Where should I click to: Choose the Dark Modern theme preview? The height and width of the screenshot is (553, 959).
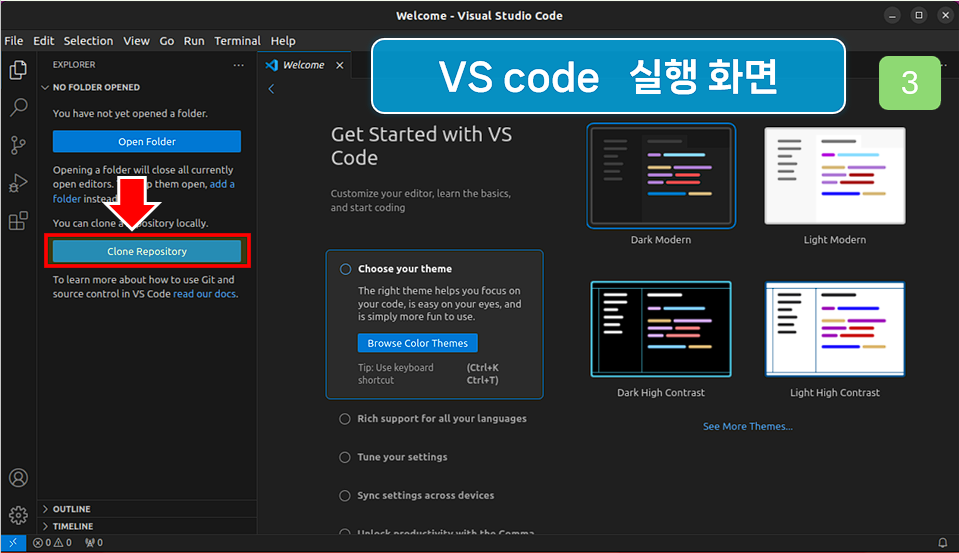[661, 176]
